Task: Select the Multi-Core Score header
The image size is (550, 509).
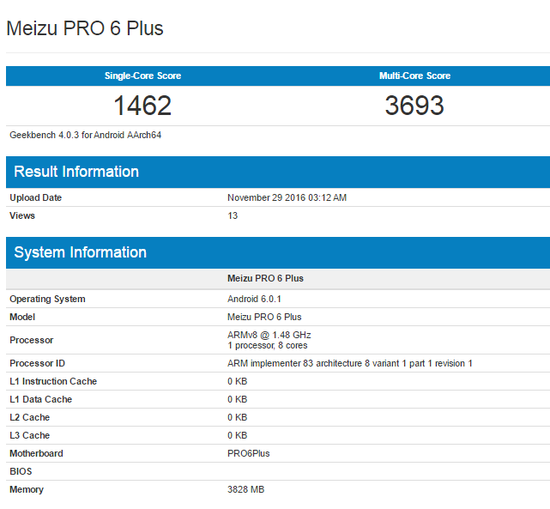Action: 415,76
